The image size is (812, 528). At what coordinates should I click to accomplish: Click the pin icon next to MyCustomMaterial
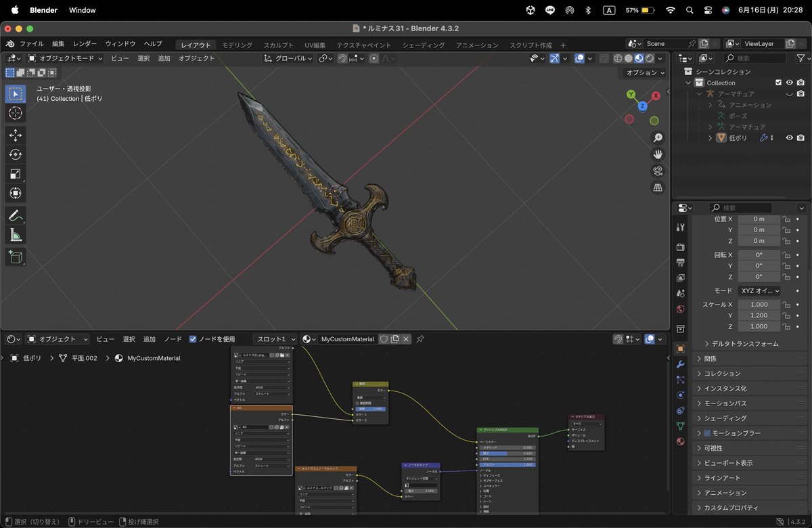point(420,339)
